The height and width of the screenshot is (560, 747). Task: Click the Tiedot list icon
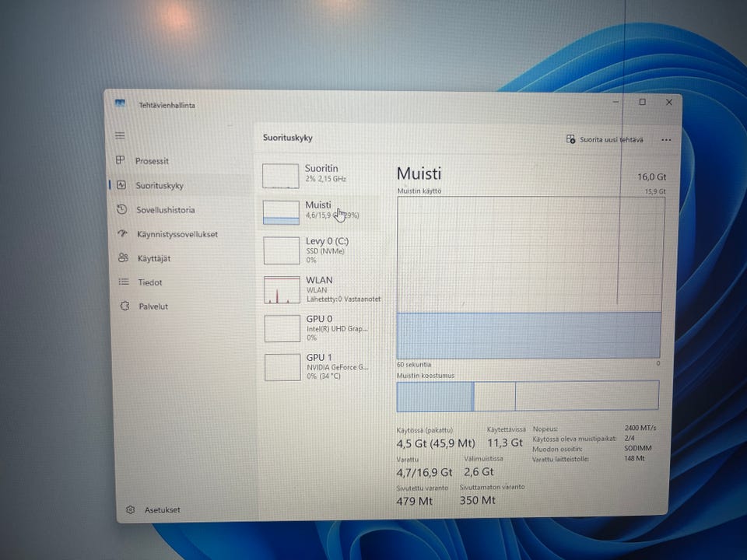124,282
